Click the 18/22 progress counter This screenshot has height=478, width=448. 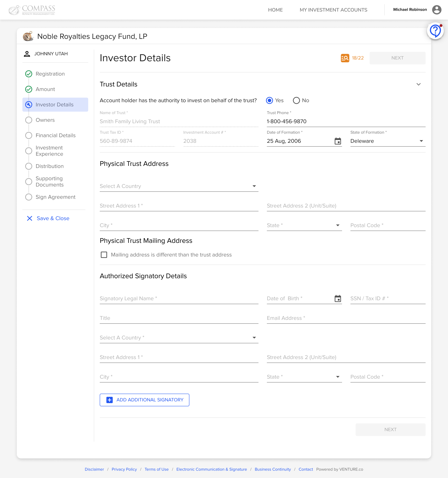pyautogui.click(x=357, y=58)
